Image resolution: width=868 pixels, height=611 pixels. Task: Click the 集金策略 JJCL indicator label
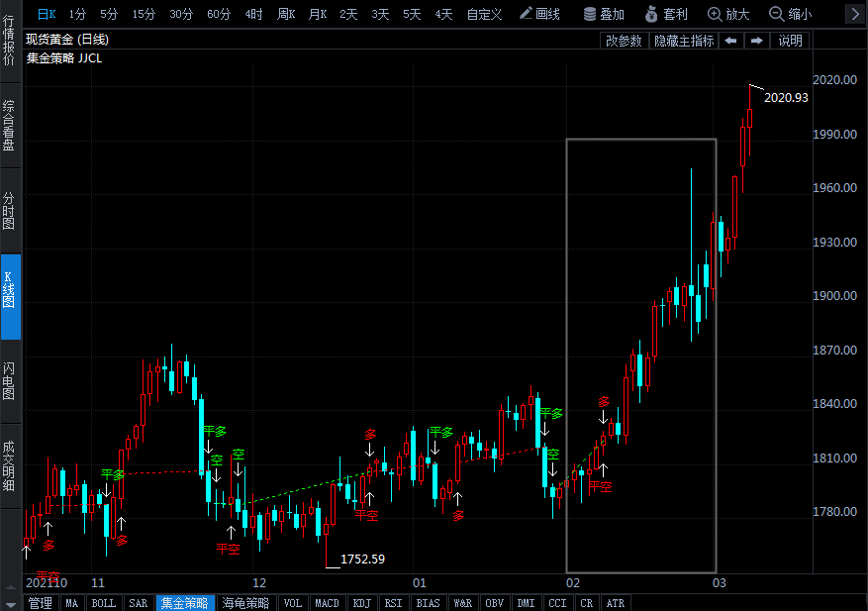(x=64, y=58)
